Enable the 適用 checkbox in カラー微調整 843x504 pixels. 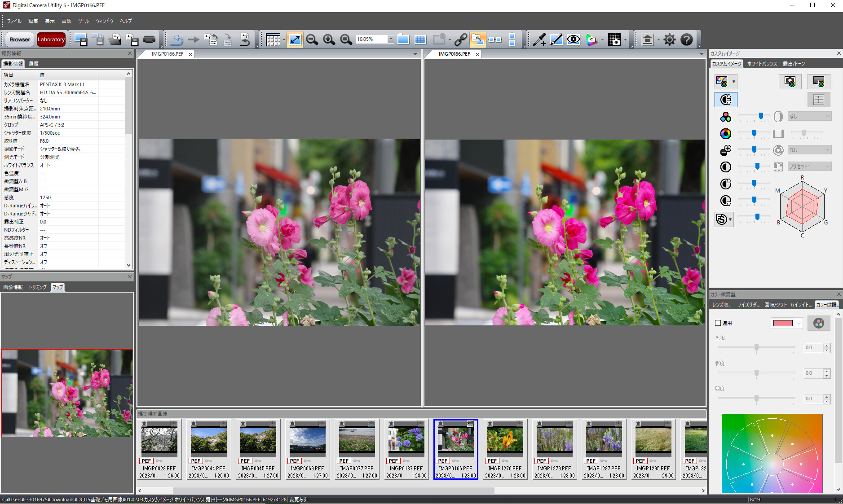coord(718,323)
